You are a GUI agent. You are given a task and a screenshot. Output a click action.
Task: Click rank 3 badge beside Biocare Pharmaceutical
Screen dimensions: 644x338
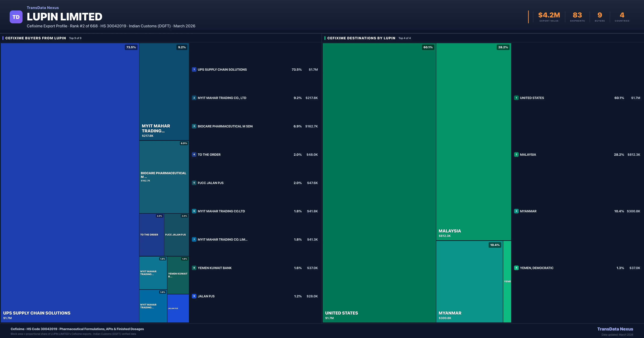click(x=194, y=126)
